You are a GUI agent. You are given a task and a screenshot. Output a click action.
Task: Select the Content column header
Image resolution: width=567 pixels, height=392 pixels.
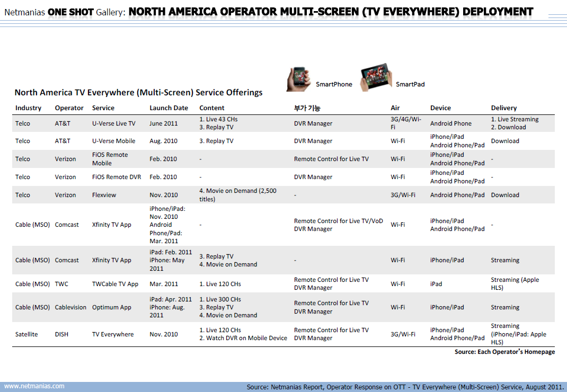212,108
